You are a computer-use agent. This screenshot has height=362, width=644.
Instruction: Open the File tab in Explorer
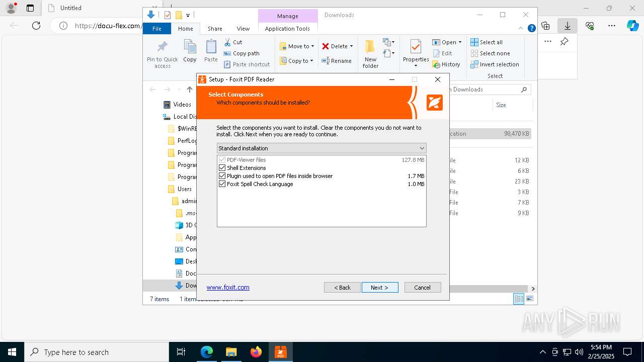click(x=157, y=29)
